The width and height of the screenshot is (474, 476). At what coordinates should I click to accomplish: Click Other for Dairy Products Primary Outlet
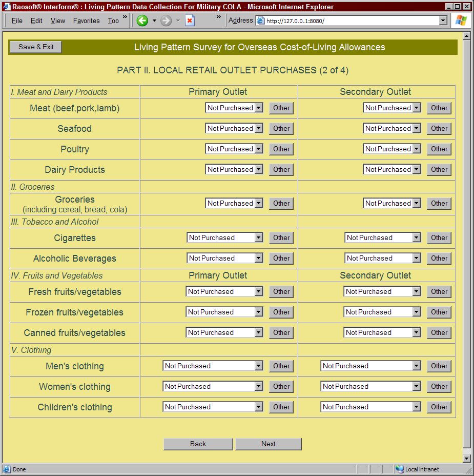click(x=281, y=169)
